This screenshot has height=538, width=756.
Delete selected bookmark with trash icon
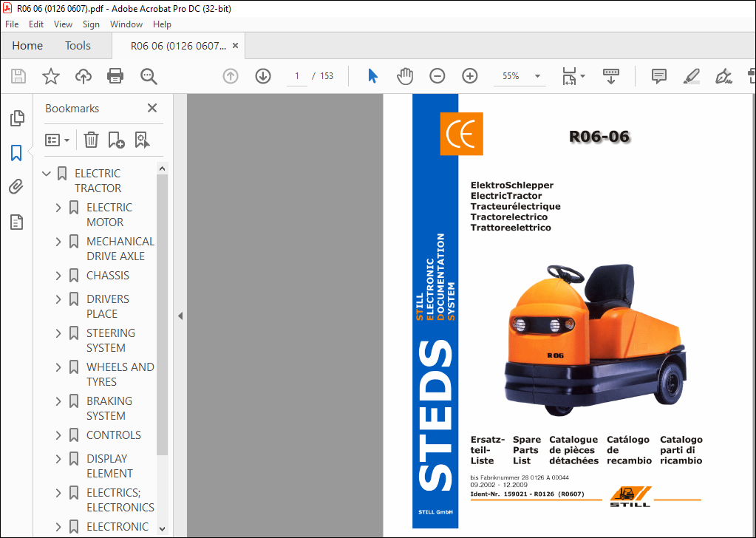point(91,140)
